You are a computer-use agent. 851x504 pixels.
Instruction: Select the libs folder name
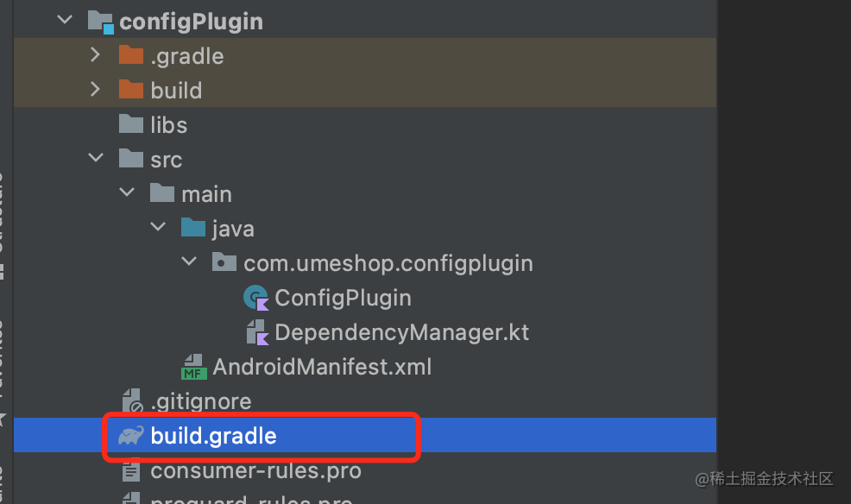(x=168, y=125)
